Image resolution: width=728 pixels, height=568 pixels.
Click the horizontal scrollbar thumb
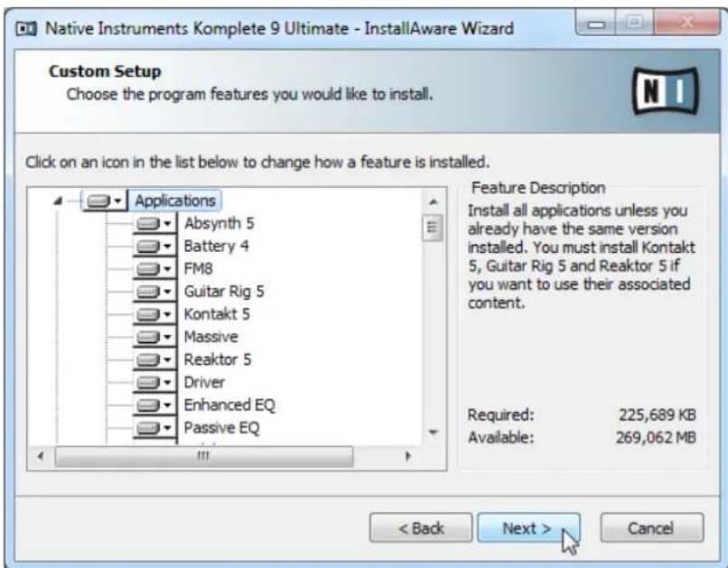pos(204,457)
